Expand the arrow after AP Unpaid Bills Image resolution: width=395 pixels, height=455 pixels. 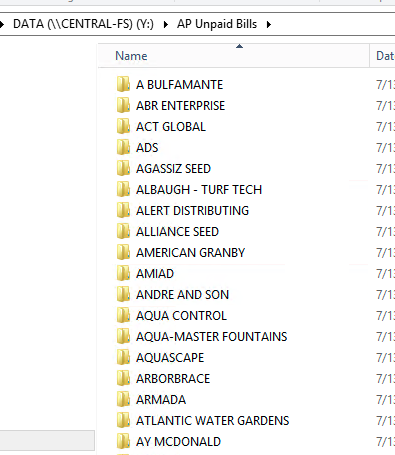pyautogui.click(x=269, y=24)
